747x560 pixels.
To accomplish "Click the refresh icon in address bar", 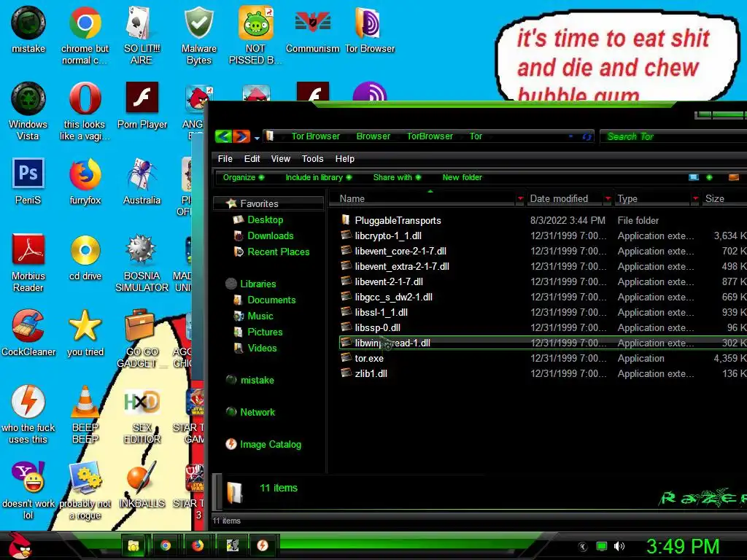I will tap(587, 136).
